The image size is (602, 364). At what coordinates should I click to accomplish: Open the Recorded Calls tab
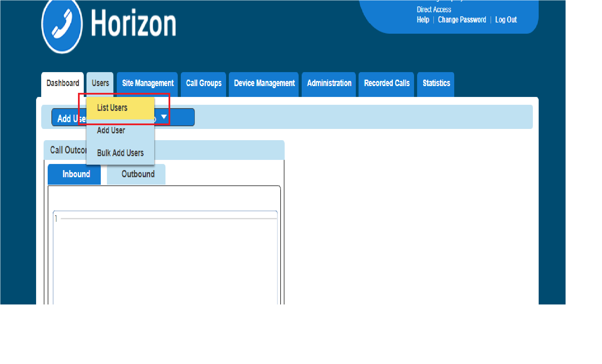coord(386,84)
